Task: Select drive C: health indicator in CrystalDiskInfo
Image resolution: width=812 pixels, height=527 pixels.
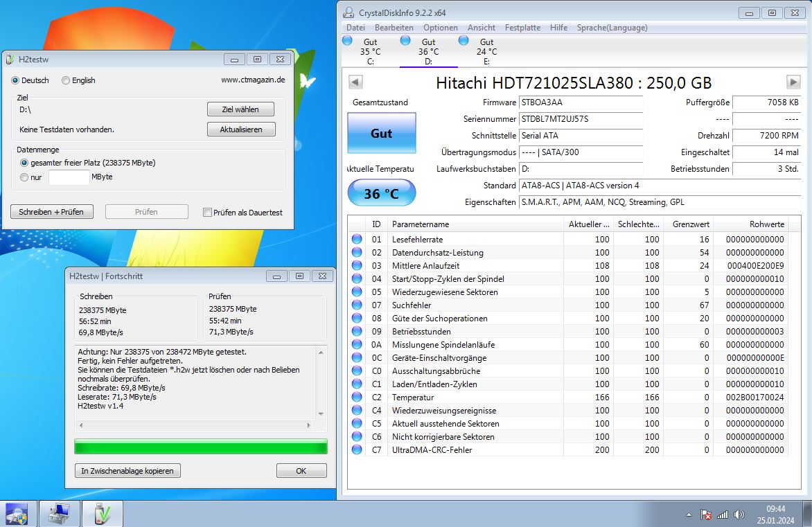Action: pos(348,40)
